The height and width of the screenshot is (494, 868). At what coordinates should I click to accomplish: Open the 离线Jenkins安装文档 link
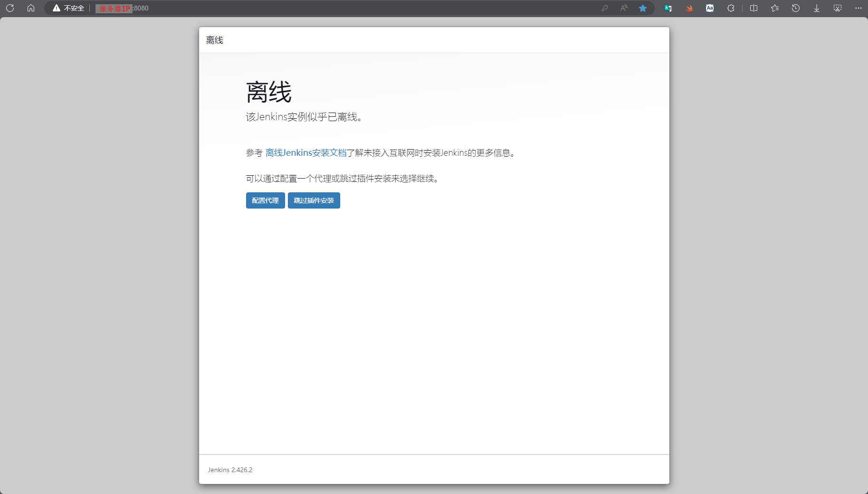click(x=306, y=152)
